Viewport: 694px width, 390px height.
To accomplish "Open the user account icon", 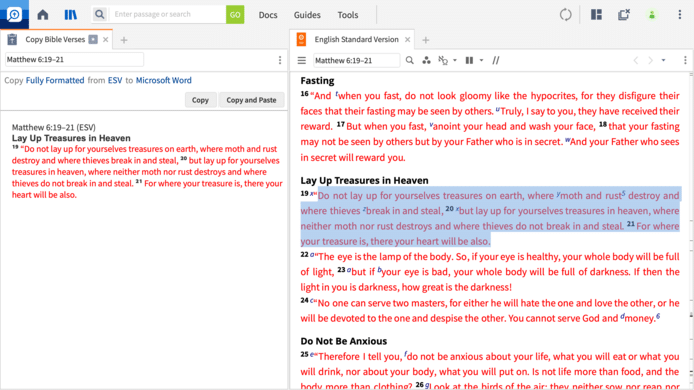I will (652, 15).
